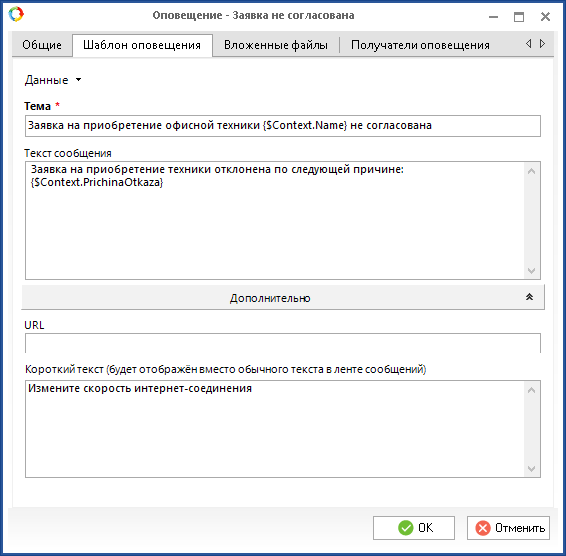Click short text scrollbar down arrow
The width and height of the screenshot is (566, 556).
531,469
